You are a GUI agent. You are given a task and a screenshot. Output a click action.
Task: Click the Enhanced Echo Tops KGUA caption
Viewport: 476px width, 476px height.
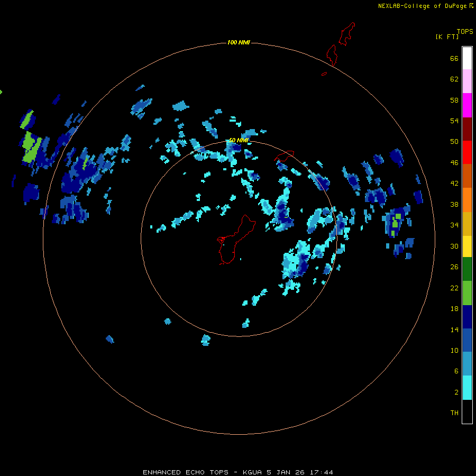[x=238, y=472]
